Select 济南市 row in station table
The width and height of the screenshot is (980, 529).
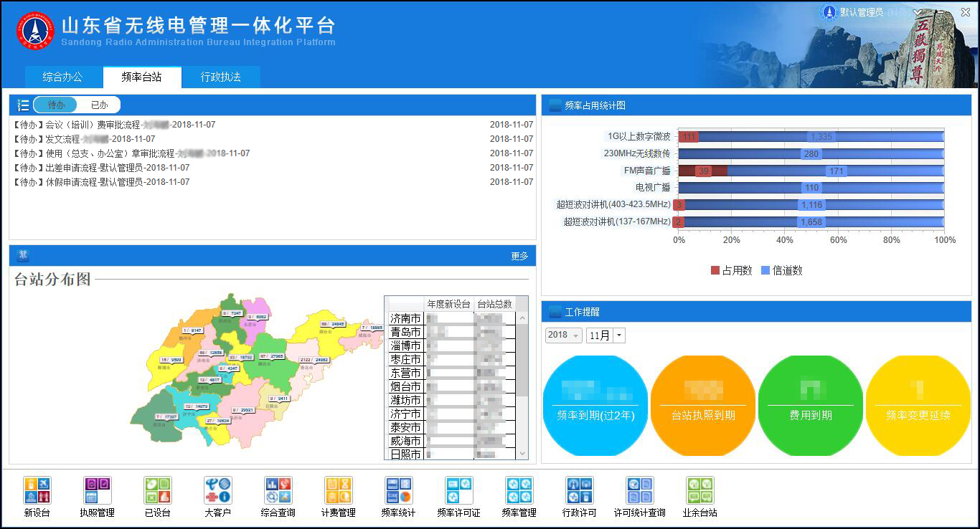[x=405, y=318]
